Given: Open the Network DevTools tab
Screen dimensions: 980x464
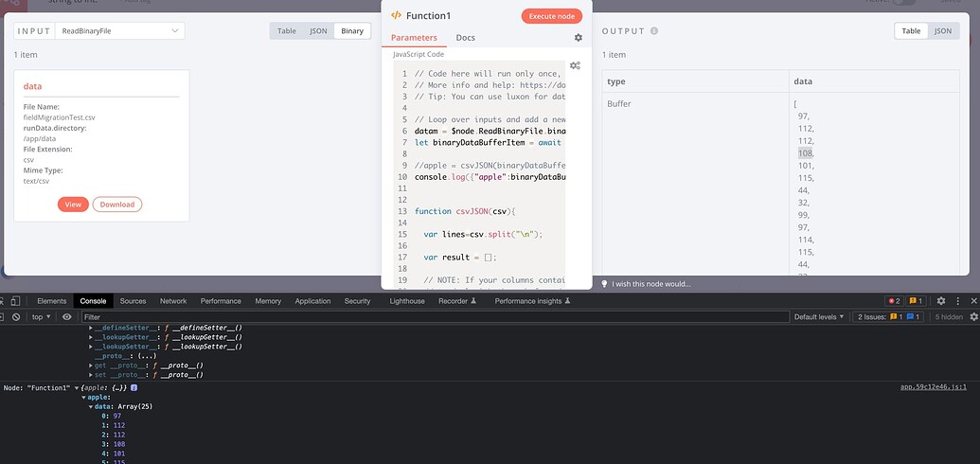Looking at the screenshot, I should point(173,301).
